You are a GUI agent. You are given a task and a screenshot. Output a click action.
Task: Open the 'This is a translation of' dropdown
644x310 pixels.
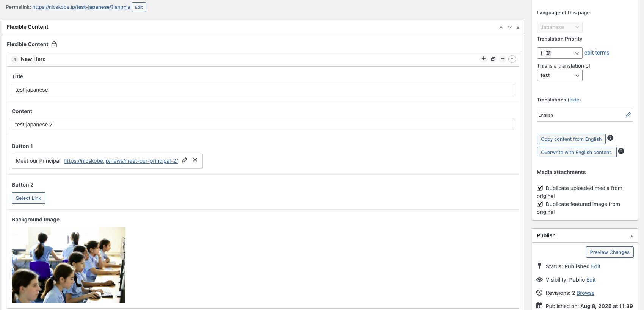[x=559, y=76]
